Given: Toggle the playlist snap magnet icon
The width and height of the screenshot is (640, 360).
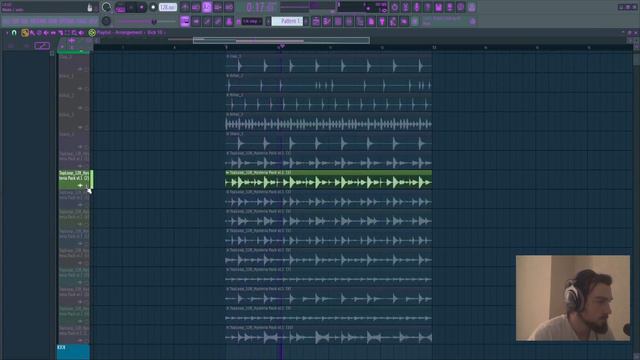Looking at the screenshot, I should [14, 33].
